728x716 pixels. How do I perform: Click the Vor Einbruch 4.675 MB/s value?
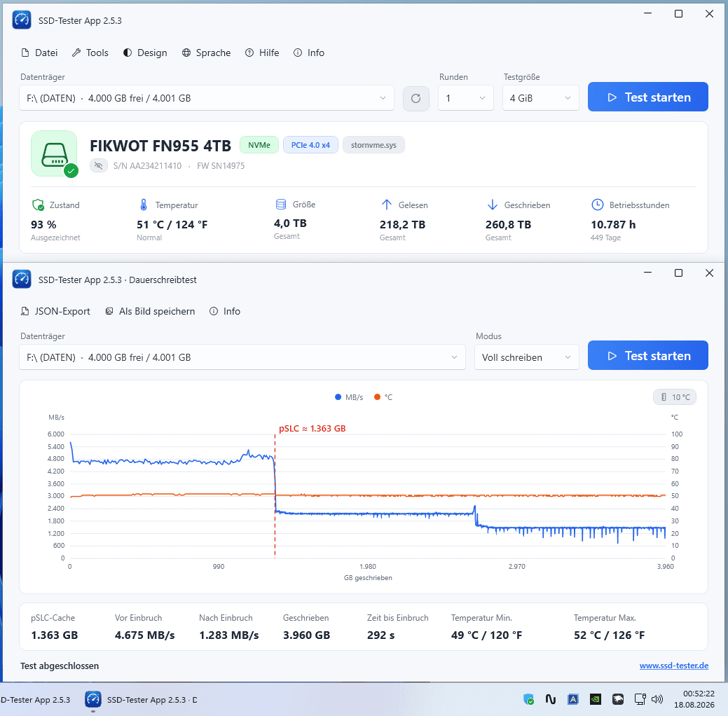[145, 635]
